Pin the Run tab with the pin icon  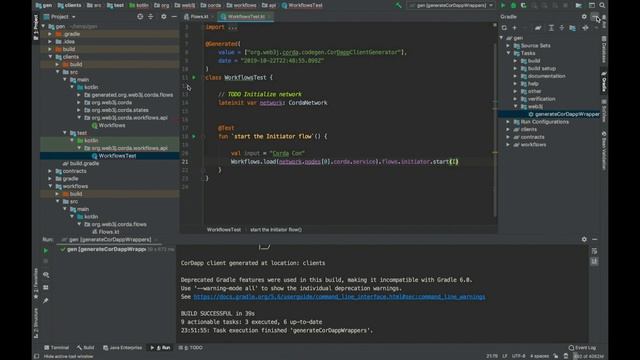point(46,301)
